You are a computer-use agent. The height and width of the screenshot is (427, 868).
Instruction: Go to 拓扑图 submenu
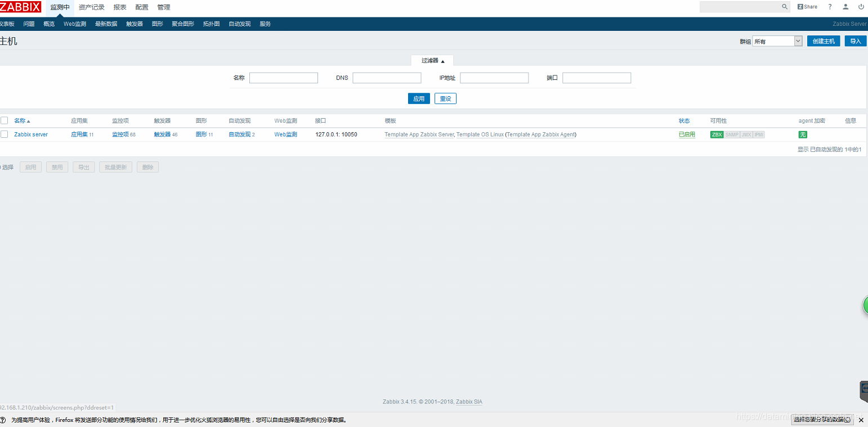pos(211,24)
